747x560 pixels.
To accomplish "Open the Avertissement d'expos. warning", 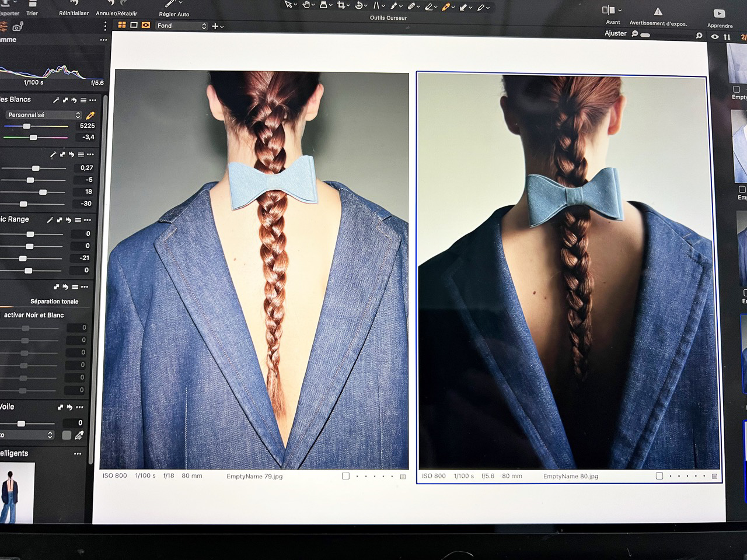I will click(658, 12).
